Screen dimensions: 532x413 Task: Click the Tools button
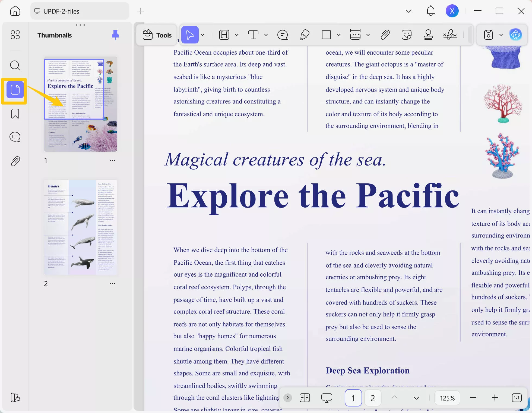157,35
